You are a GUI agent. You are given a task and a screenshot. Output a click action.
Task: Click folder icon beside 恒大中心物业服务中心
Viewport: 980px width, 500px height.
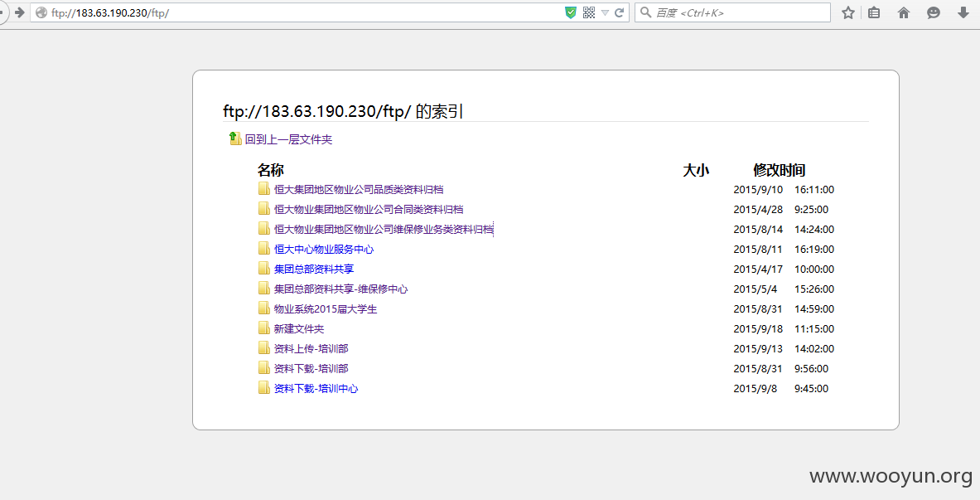264,249
